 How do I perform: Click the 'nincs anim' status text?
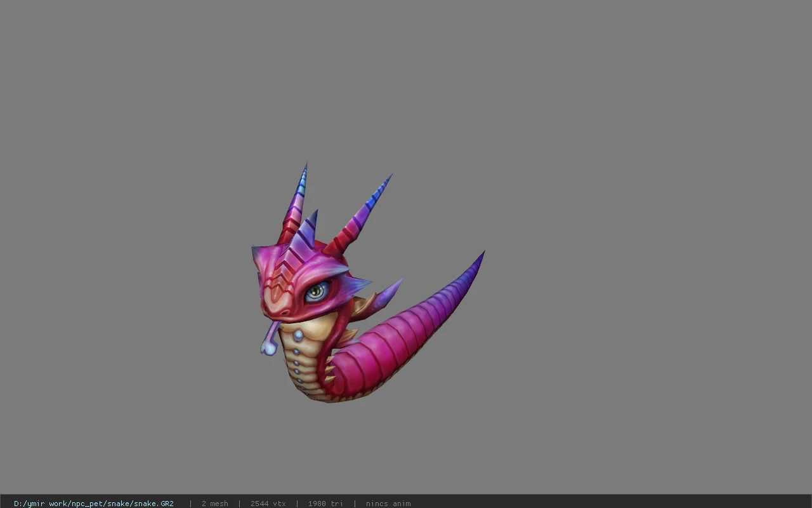(388, 504)
